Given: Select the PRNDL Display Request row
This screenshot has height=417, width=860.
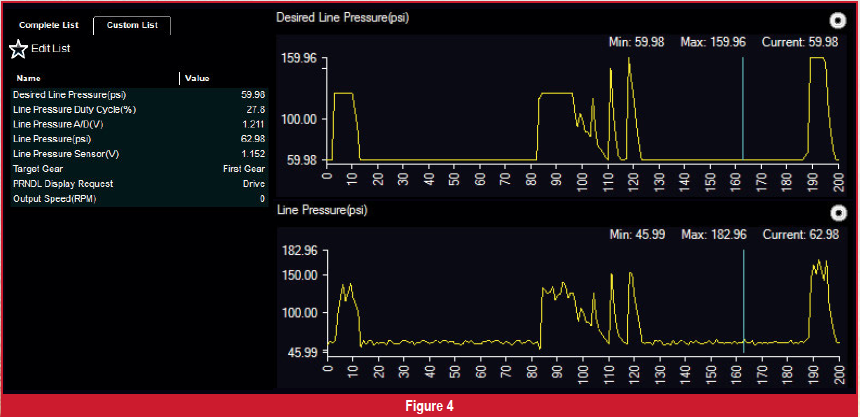Looking at the screenshot, I should (138, 184).
